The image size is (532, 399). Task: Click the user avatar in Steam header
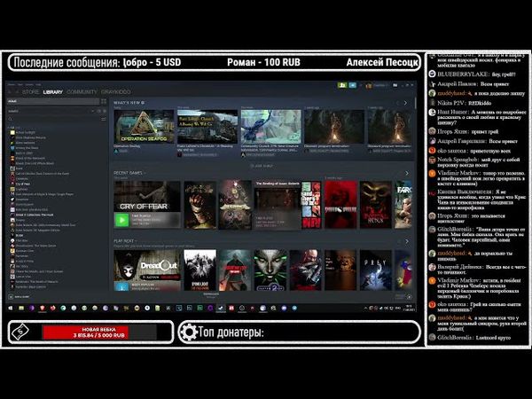(x=369, y=85)
